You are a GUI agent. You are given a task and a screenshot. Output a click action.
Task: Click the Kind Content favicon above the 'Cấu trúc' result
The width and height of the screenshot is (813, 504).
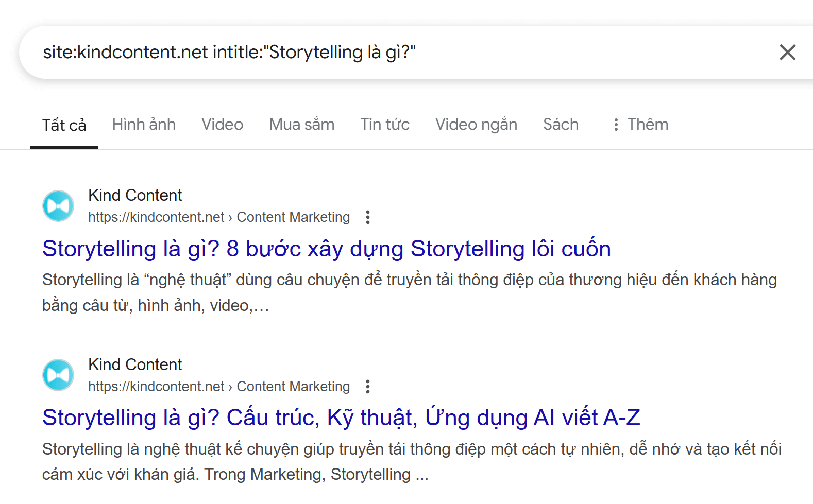click(58, 375)
